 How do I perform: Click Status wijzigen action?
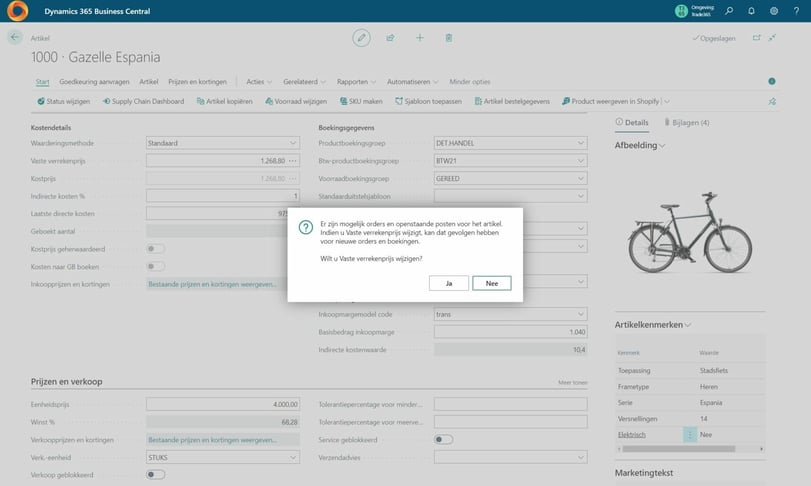point(64,101)
